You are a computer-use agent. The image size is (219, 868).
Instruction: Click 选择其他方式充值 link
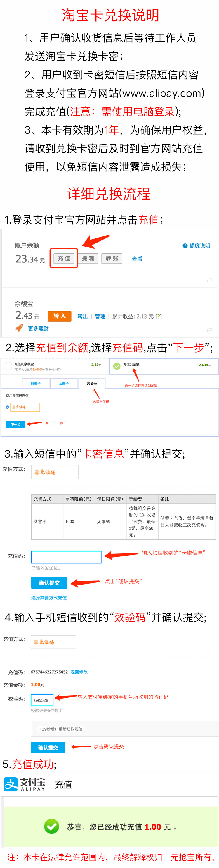tap(49, 597)
